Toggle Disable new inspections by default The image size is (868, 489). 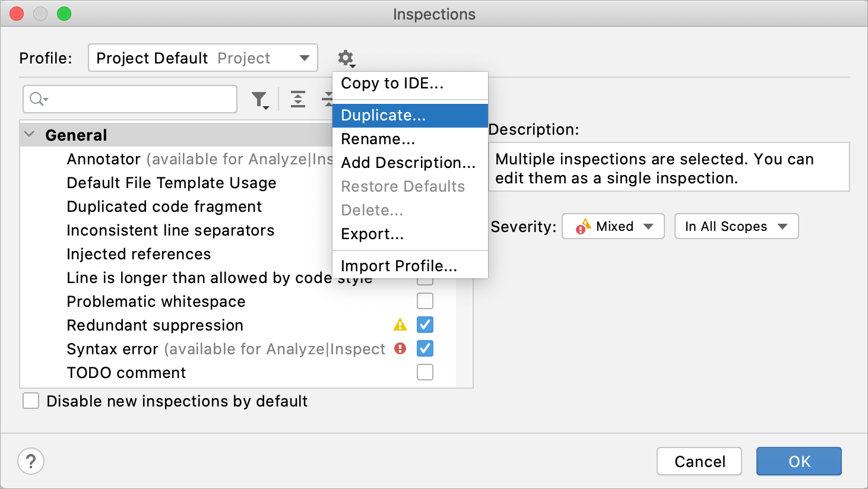31,401
